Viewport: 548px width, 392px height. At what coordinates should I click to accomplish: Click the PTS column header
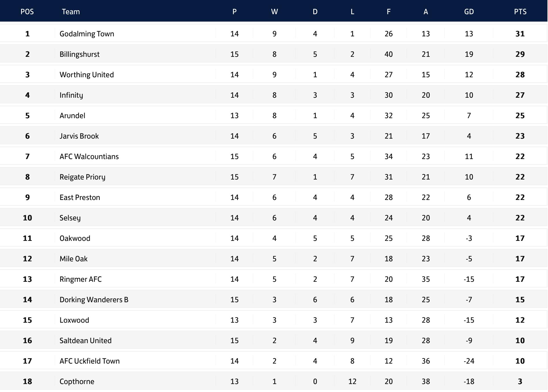coord(520,12)
